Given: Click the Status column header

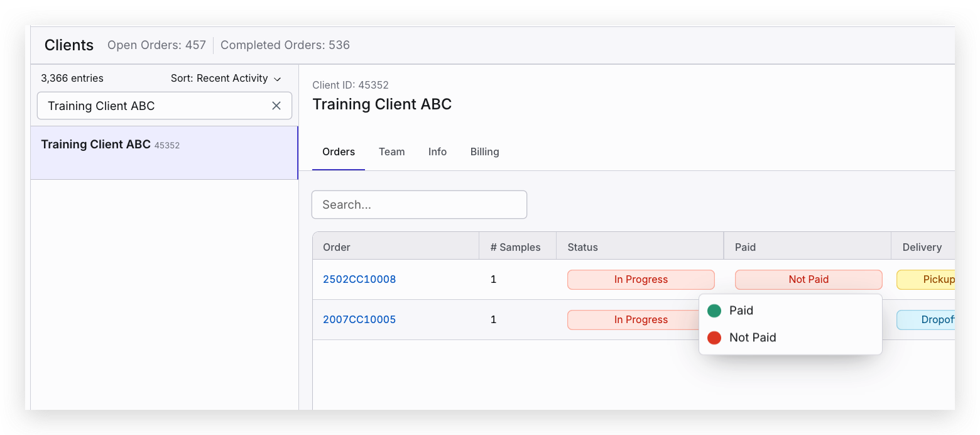Looking at the screenshot, I should (x=640, y=247).
